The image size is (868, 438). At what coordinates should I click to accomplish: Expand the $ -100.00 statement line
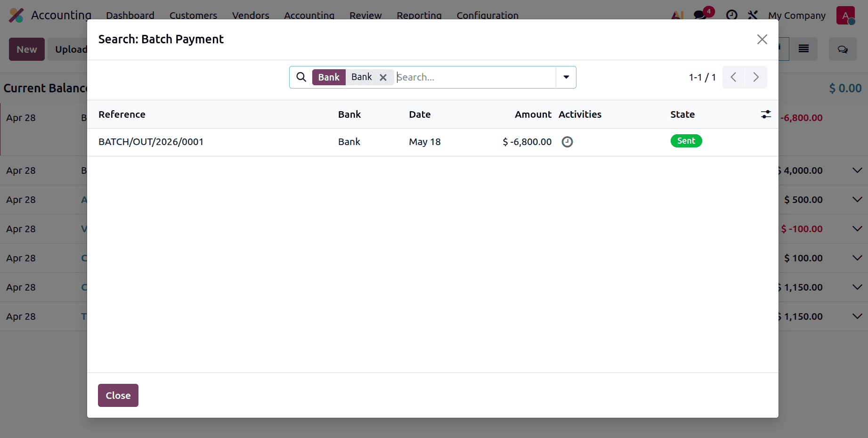click(x=857, y=228)
